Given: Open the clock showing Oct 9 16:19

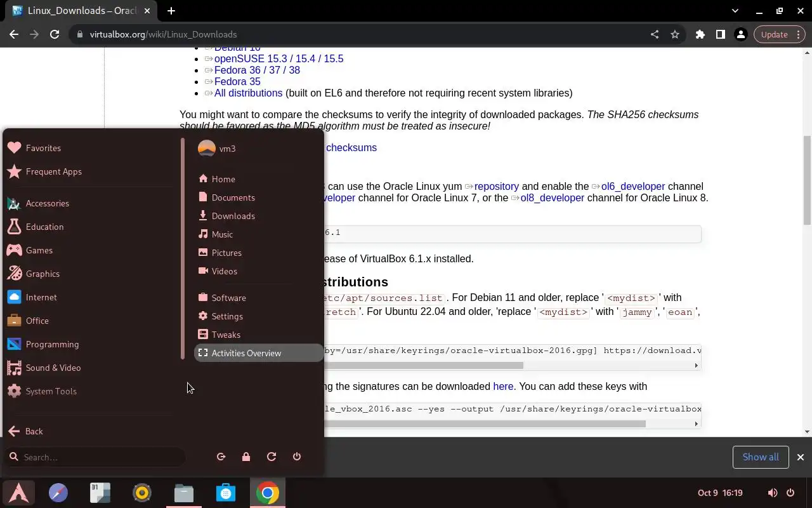Looking at the screenshot, I should tap(720, 493).
